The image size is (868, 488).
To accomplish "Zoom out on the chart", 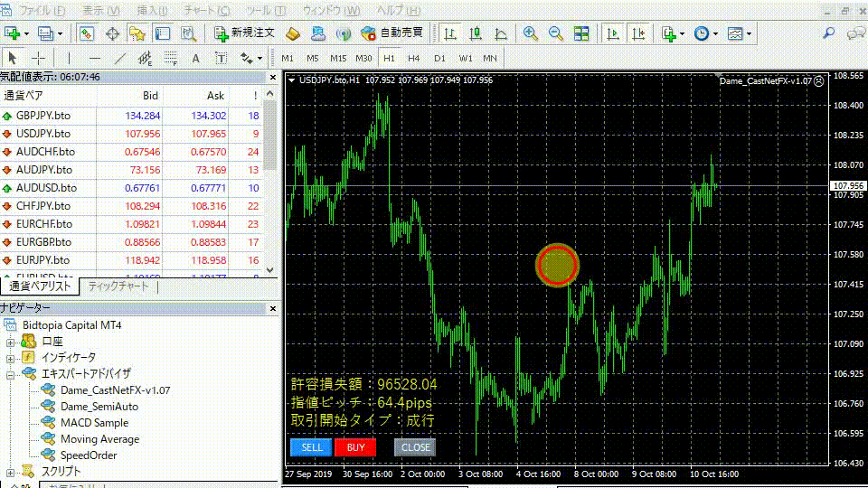I will tap(556, 33).
